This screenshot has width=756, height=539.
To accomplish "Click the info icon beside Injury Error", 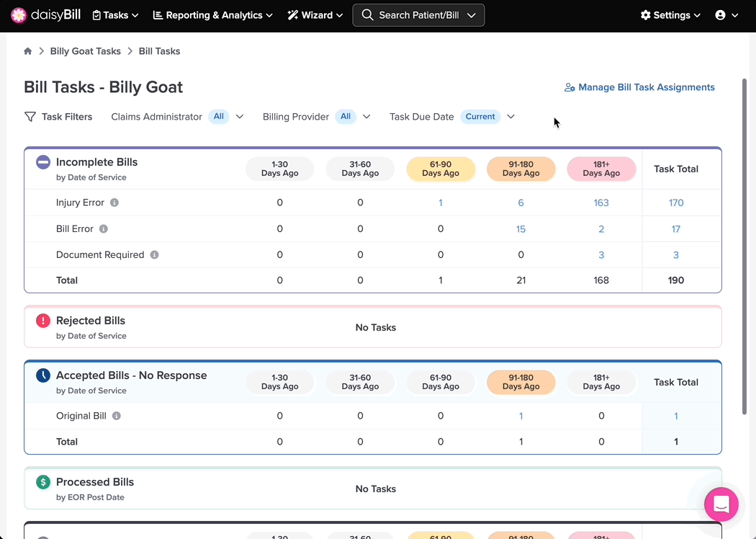I will pyautogui.click(x=114, y=202).
